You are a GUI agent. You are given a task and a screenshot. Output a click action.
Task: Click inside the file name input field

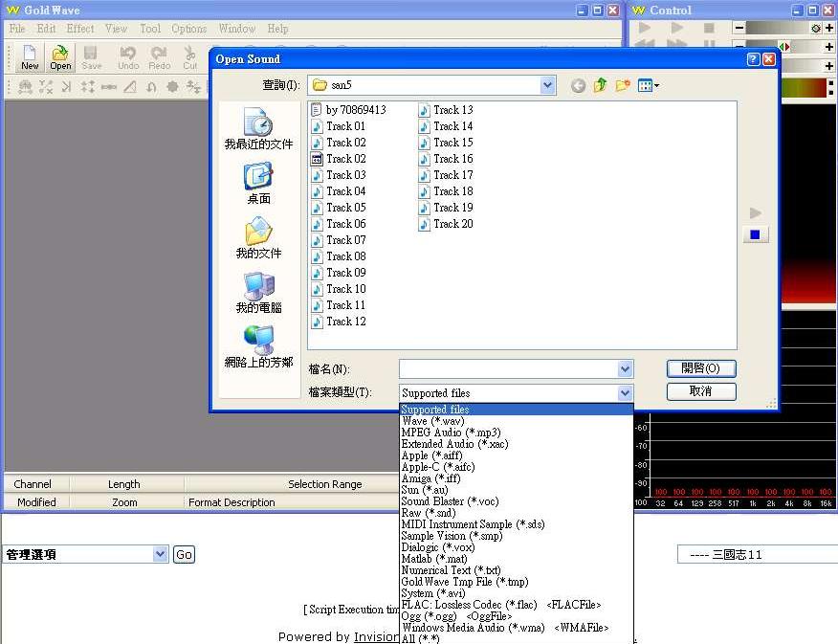(508, 368)
